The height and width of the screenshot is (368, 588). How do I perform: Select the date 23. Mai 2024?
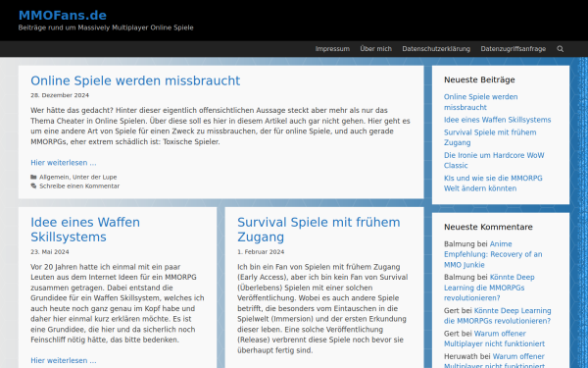pyautogui.click(x=50, y=252)
